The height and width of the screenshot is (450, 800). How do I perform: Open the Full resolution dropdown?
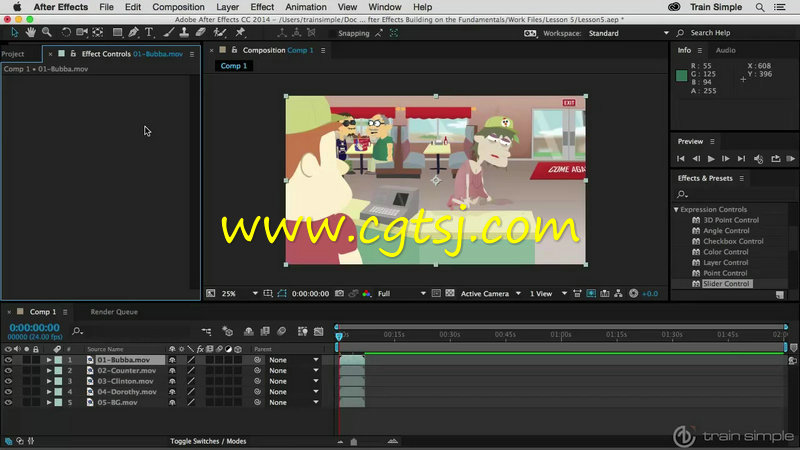402,294
